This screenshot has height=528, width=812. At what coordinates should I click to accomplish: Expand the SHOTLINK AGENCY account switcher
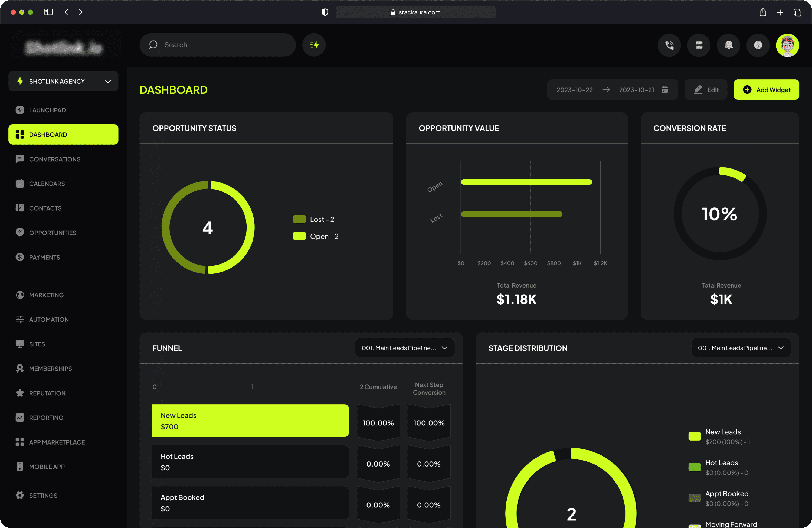(x=63, y=81)
